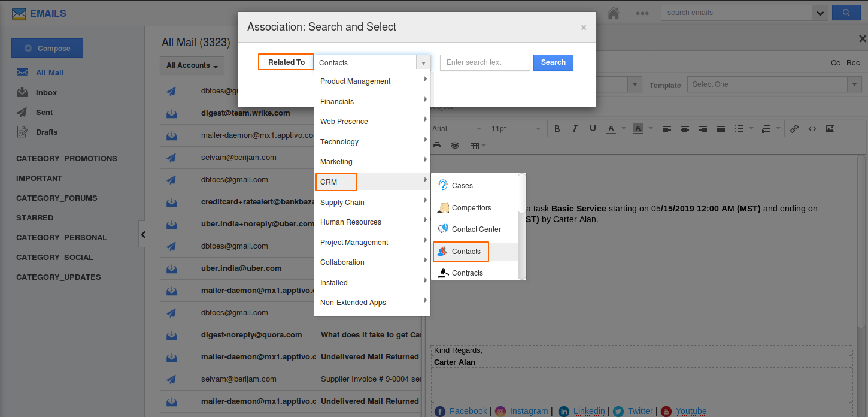
Task: Open the Project Management menu item
Action: 354,243
